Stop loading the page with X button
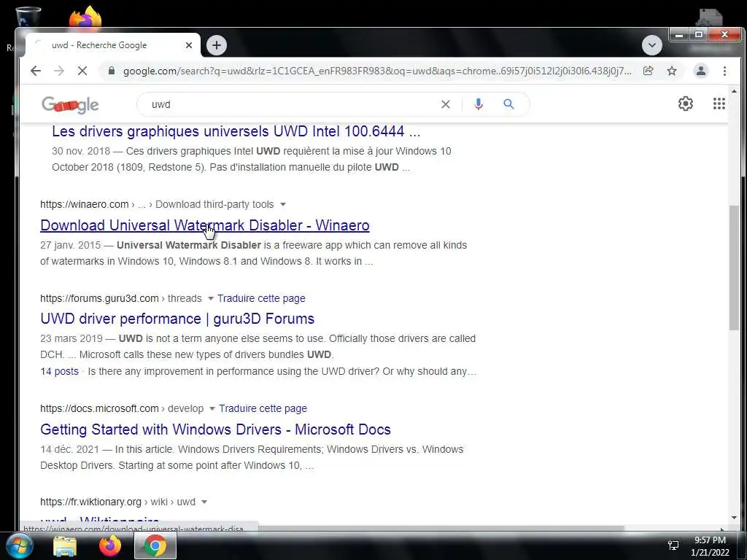The height and width of the screenshot is (560, 747). (x=82, y=71)
